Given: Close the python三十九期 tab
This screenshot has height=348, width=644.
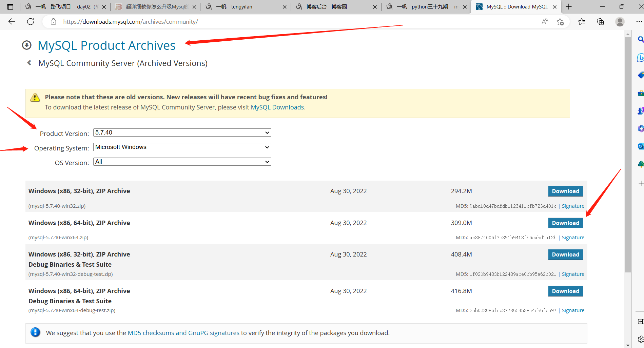Looking at the screenshot, I should (465, 7).
